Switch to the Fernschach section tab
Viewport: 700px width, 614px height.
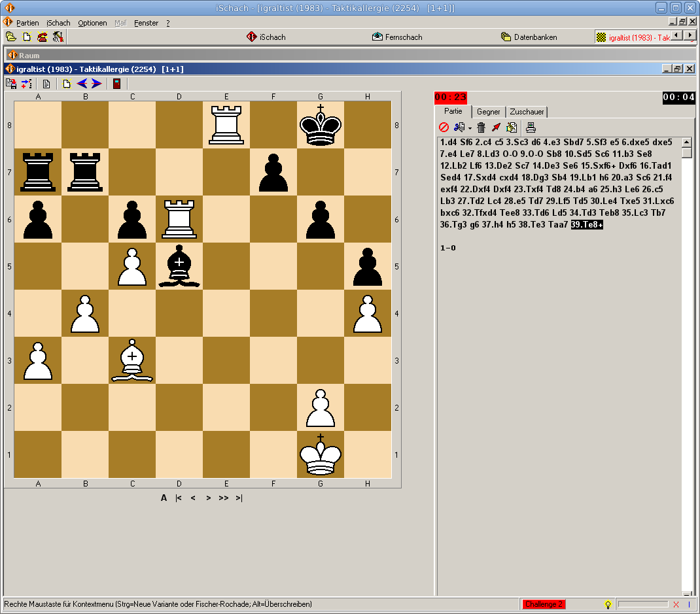click(x=397, y=37)
